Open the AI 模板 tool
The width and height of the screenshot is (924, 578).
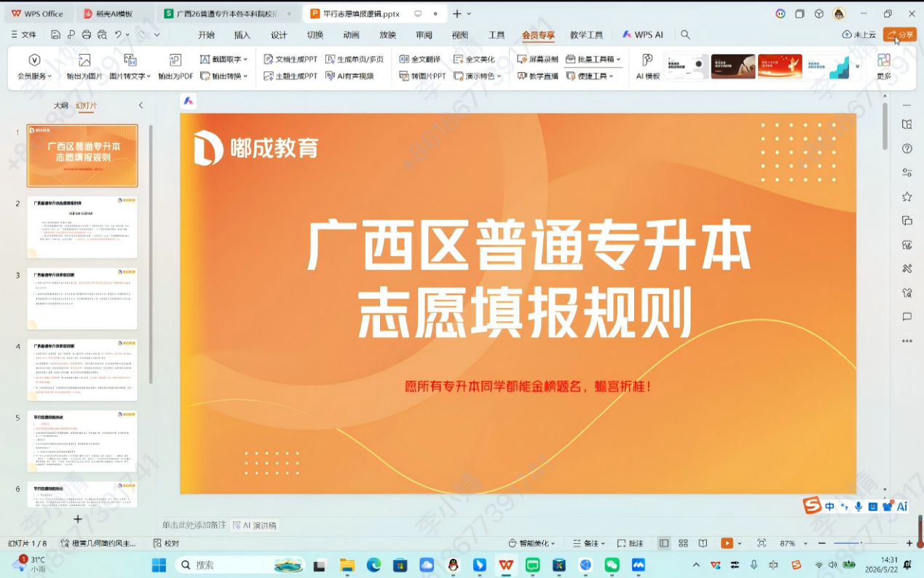click(x=647, y=66)
